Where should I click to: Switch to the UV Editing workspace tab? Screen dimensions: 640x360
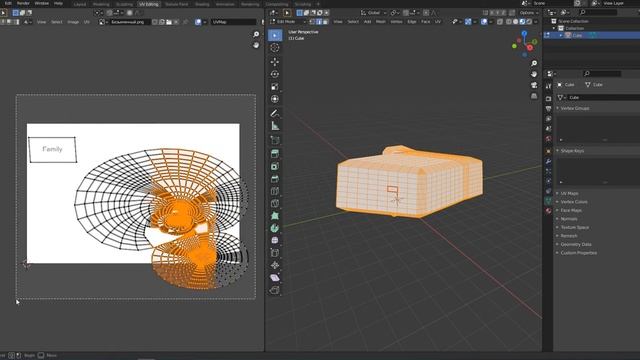(149, 4)
